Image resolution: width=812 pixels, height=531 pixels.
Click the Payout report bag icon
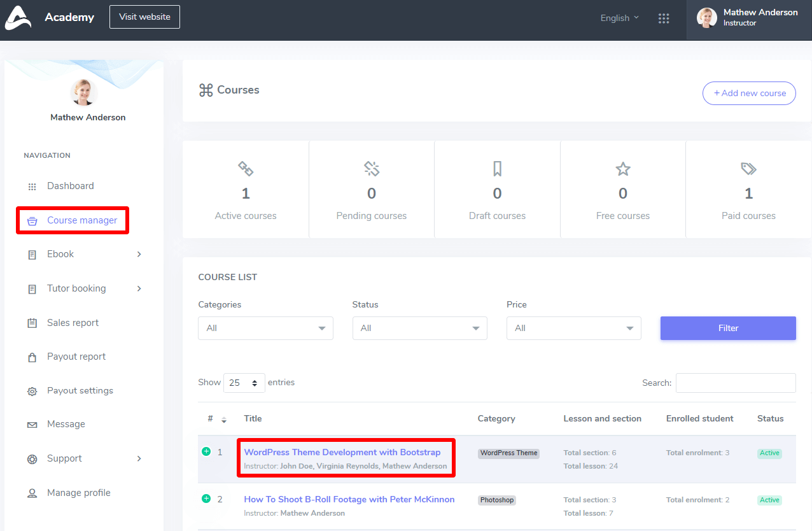32,357
